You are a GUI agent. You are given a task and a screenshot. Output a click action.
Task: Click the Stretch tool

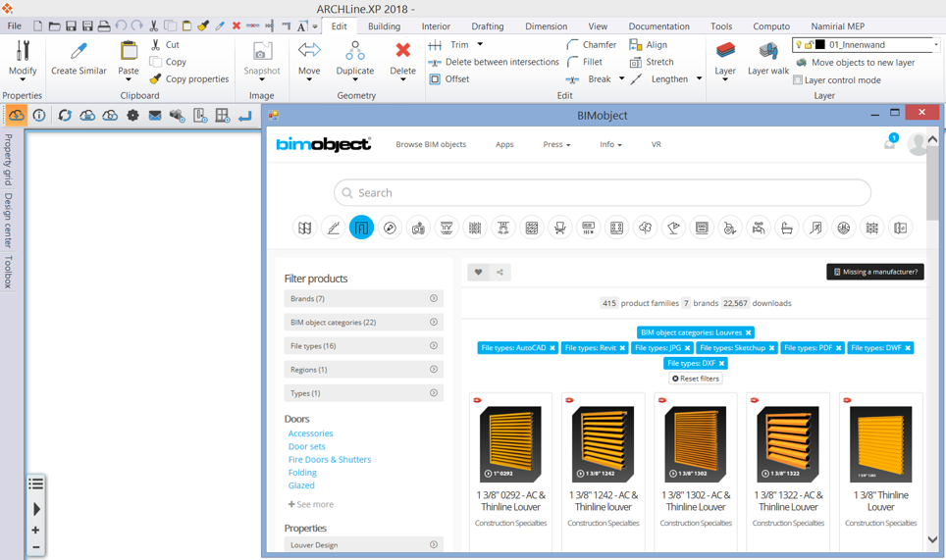(x=652, y=62)
